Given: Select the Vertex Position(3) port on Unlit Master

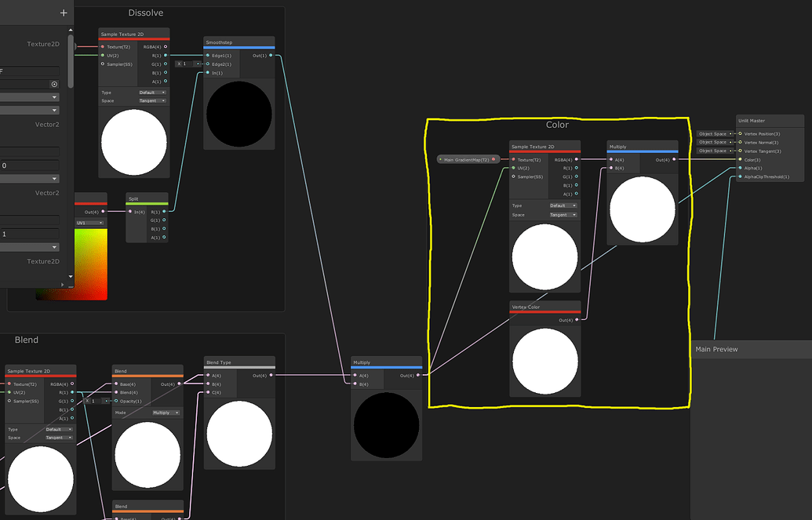Looking at the screenshot, I should coord(740,133).
